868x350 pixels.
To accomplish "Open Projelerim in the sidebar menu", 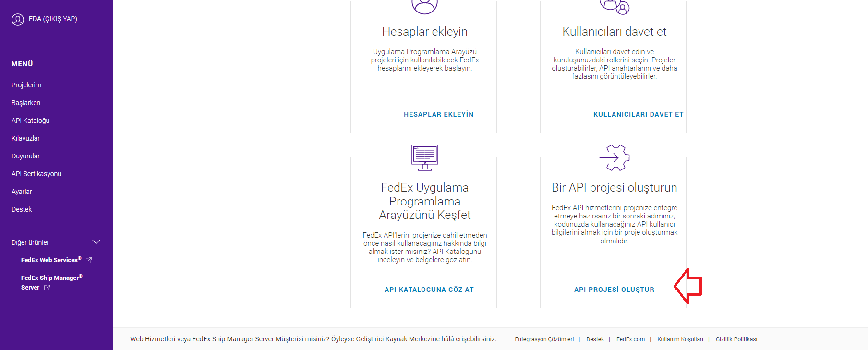I will (x=26, y=85).
